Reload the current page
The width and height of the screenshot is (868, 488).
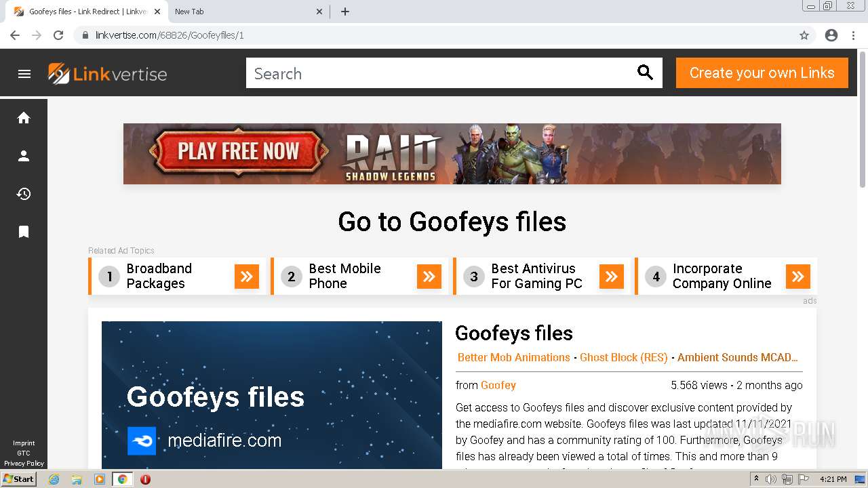point(58,35)
